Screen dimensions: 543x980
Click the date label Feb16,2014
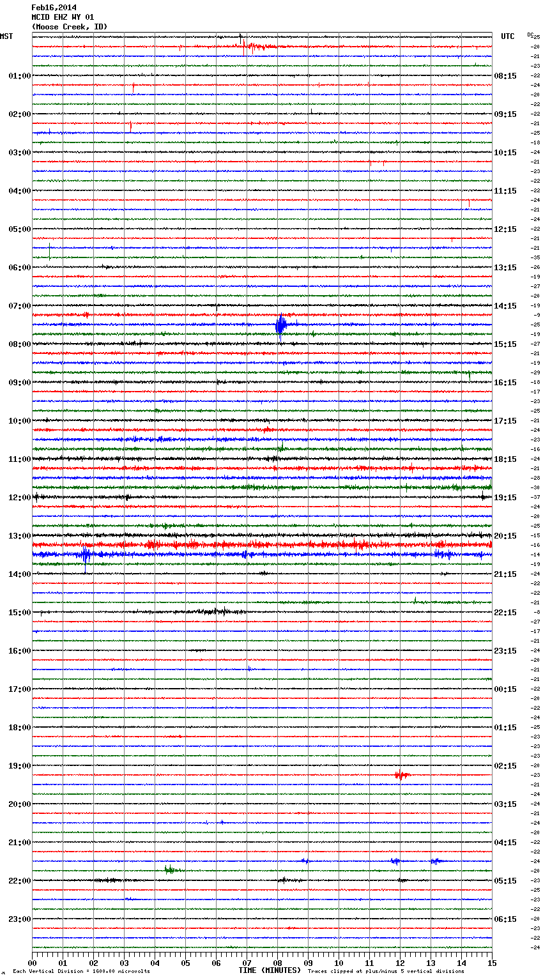[x=54, y=8]
